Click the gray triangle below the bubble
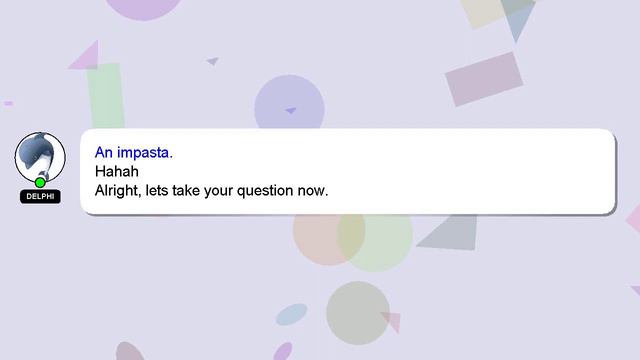The height and width of the screenshot is (360, 640). (x=451, y=232)
